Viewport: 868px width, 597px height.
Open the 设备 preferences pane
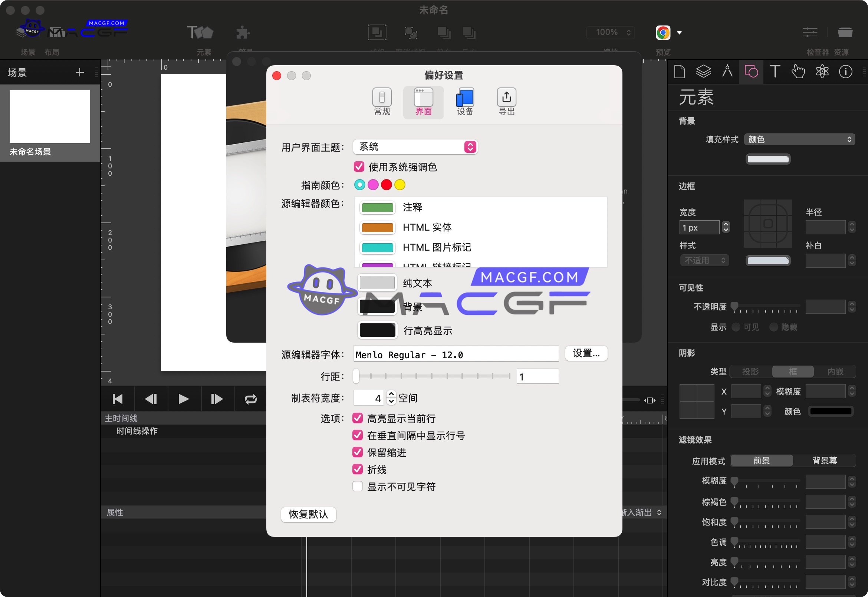pyautogui.click(x=464, y=101)
